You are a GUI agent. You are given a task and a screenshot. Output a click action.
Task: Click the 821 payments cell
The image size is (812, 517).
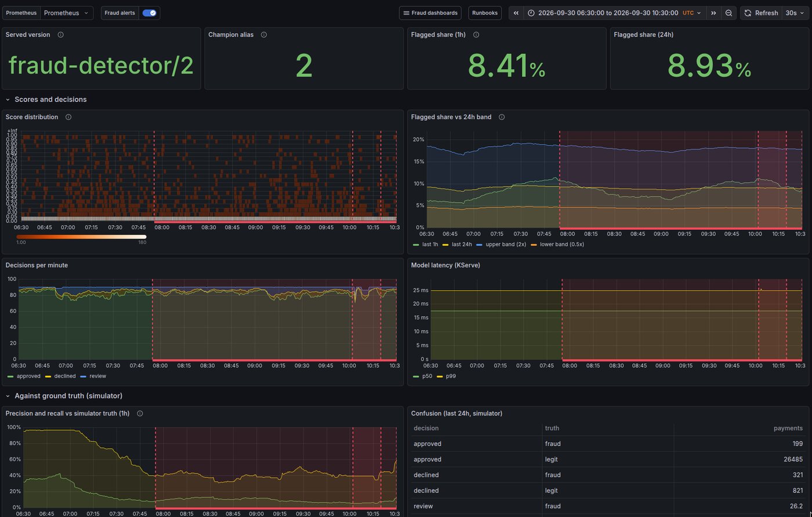pyautogui.click(x=739, y=491)
